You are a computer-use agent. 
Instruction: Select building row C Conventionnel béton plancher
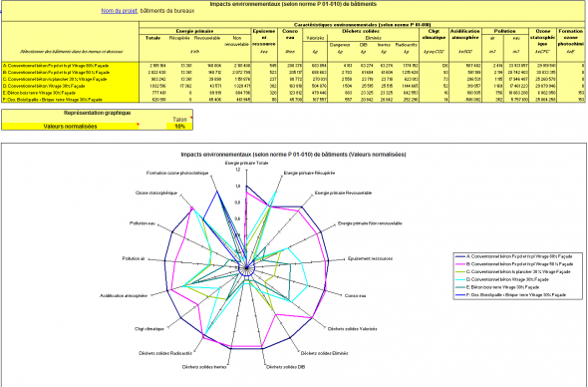(x=70, y=79)
